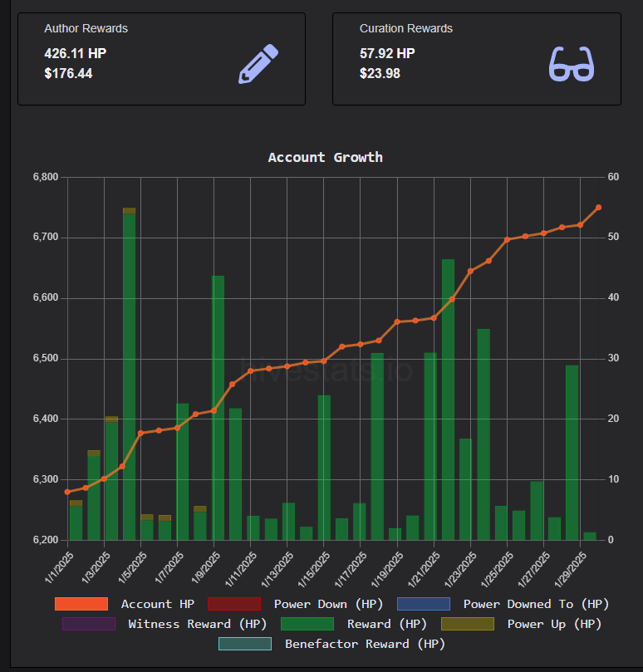Click the $23.98 value
Viewport: 643px width, 672px height.
[x=380, y=73]
